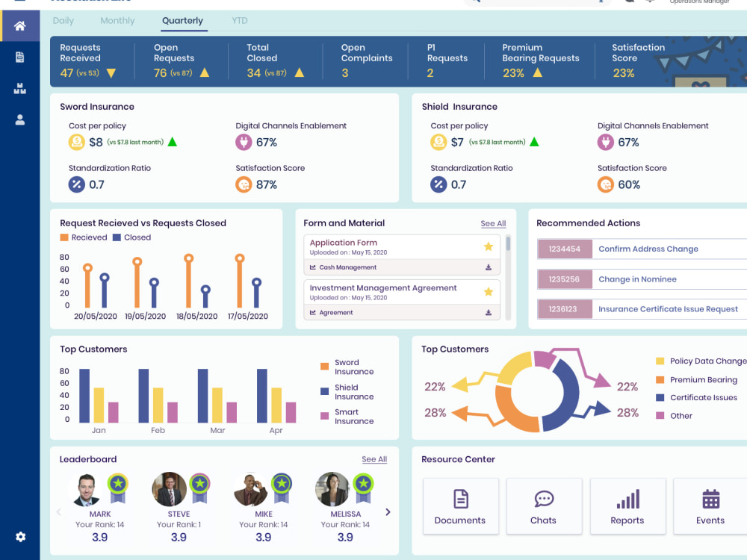Go to previous leaderboard page arrow
Screen dimensions: 747x560
(x=58, y=512)
